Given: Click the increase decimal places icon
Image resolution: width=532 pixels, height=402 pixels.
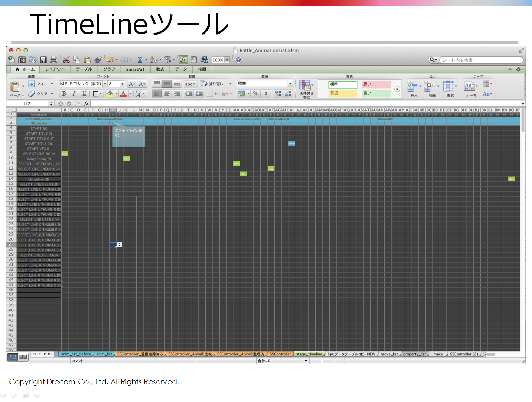Looking at the screenshot, I should [278, 94].
